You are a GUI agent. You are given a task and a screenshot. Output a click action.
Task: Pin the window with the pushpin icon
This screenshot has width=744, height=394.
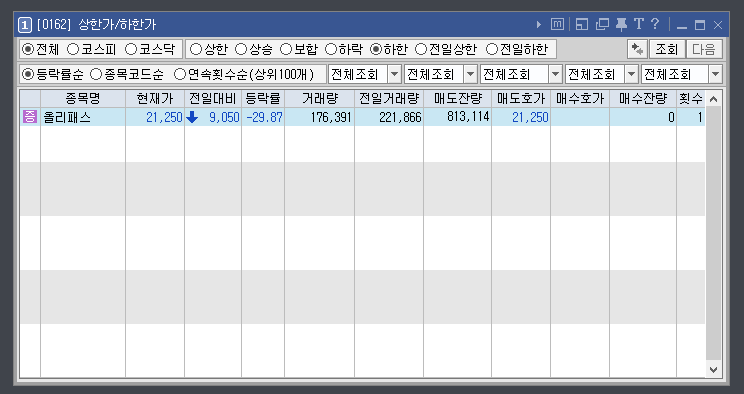click(621, 24)
